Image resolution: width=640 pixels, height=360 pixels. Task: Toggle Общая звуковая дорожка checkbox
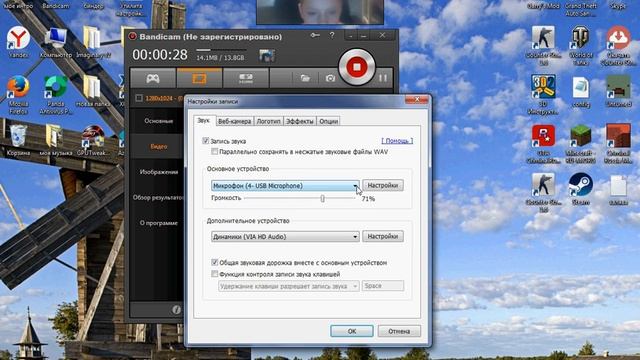pyautogui.click(x=214, y=262)
